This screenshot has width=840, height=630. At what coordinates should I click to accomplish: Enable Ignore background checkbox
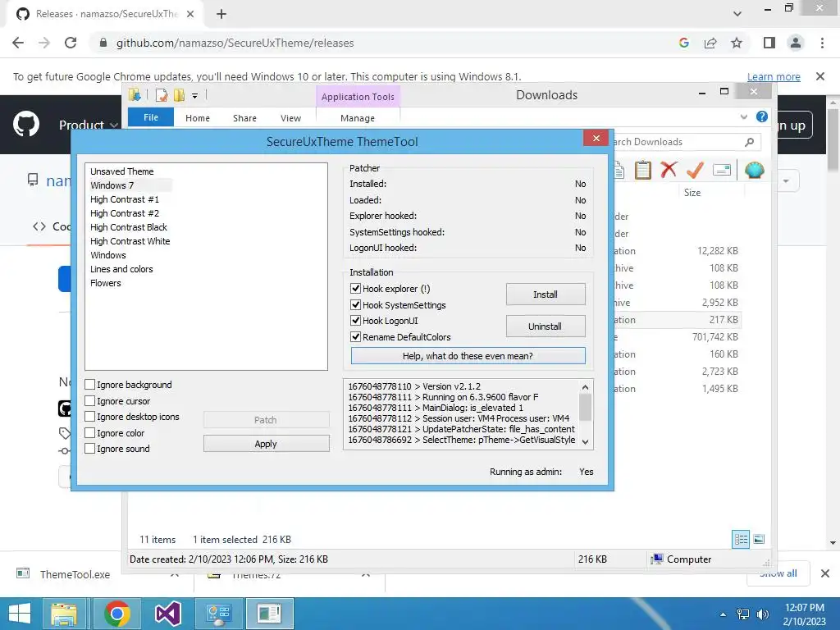90,385
